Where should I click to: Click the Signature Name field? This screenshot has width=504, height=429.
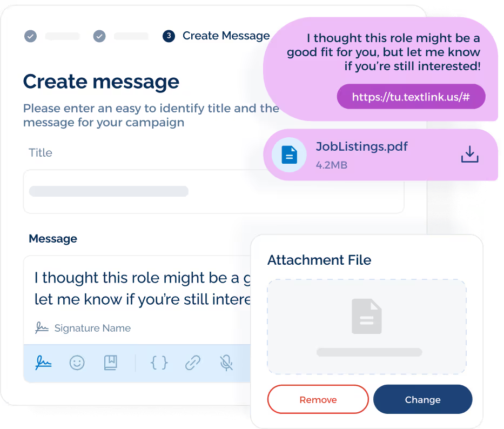92,328
